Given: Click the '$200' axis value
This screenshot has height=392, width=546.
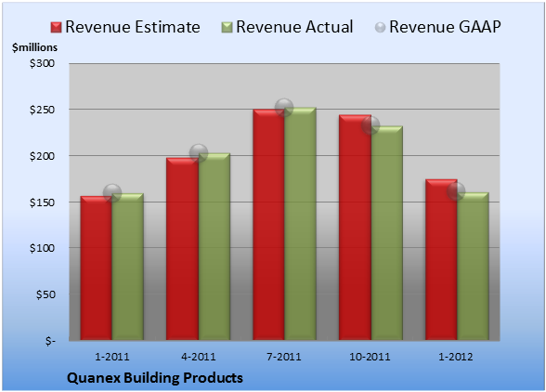Looking at the screenshot, I should pos(42,156).
